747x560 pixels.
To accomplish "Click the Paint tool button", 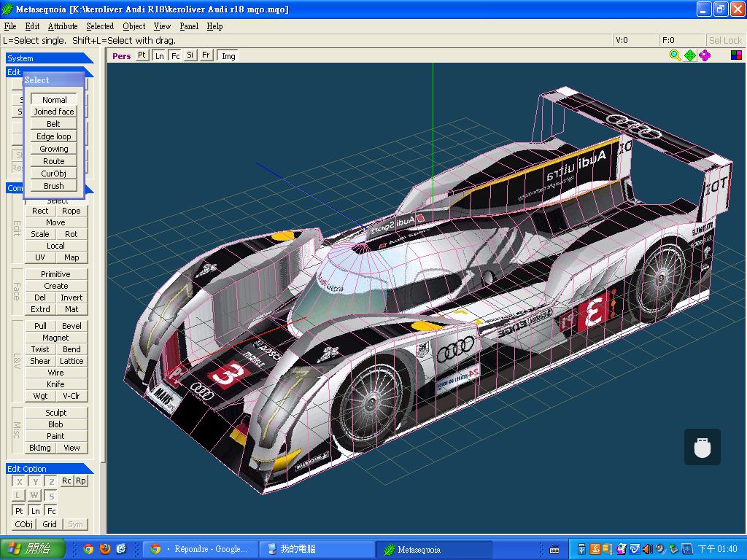I will 55,436.
